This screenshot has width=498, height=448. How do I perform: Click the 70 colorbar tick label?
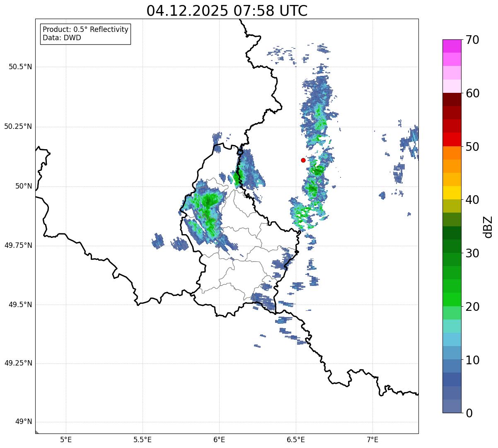tap(472, 40)
